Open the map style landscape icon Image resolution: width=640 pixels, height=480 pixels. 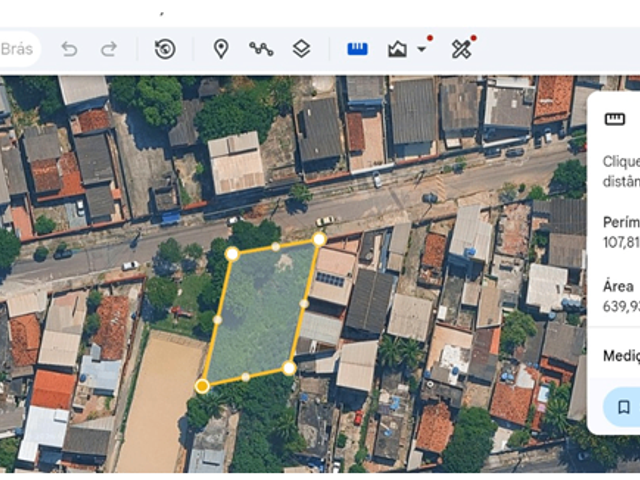tap(397, 49)
